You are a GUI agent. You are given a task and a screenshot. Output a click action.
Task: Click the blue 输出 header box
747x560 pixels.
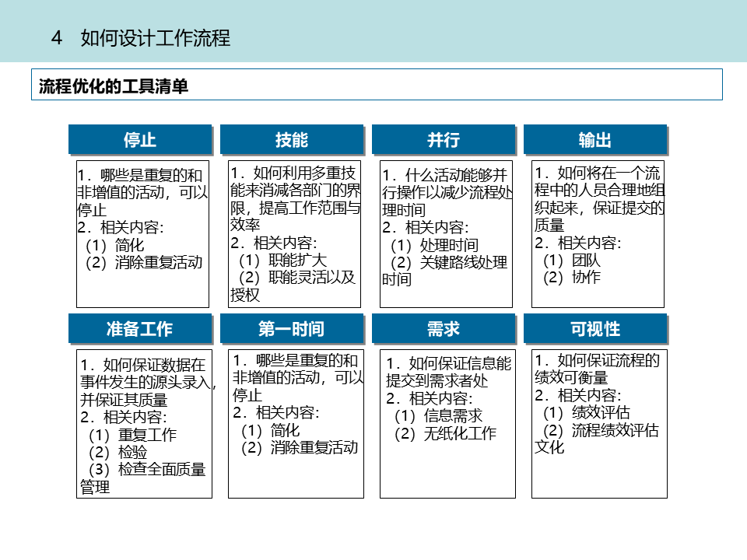[x=595, y=139]
